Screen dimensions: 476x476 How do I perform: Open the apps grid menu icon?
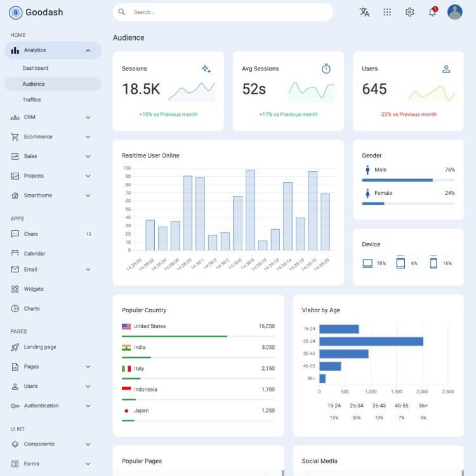[387, 12]
